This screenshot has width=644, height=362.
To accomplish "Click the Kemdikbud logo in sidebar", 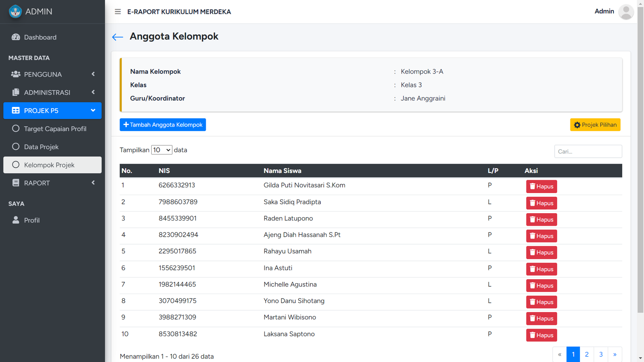I will (15, 12).
